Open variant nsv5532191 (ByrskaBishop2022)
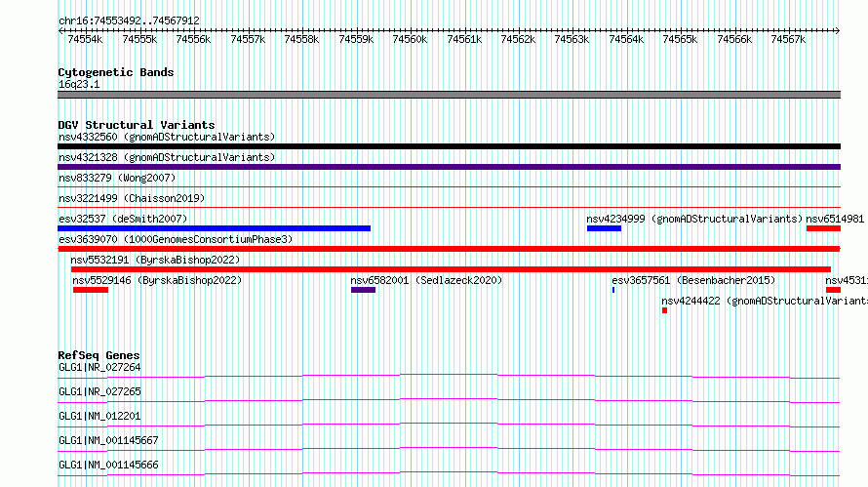868x487 pixels. 155,260
